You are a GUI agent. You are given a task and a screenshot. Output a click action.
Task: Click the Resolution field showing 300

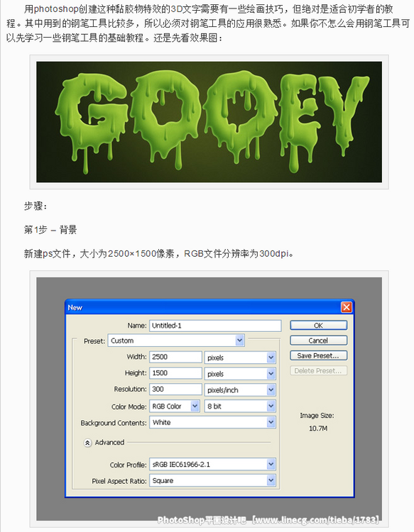175,389
